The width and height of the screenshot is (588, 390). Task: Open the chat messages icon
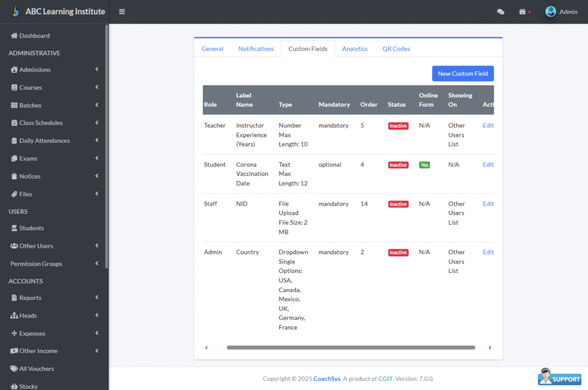point(499,11)
